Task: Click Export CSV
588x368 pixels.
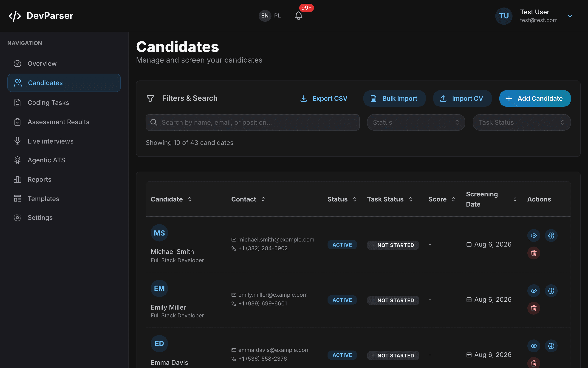Action: pos(324,98)
